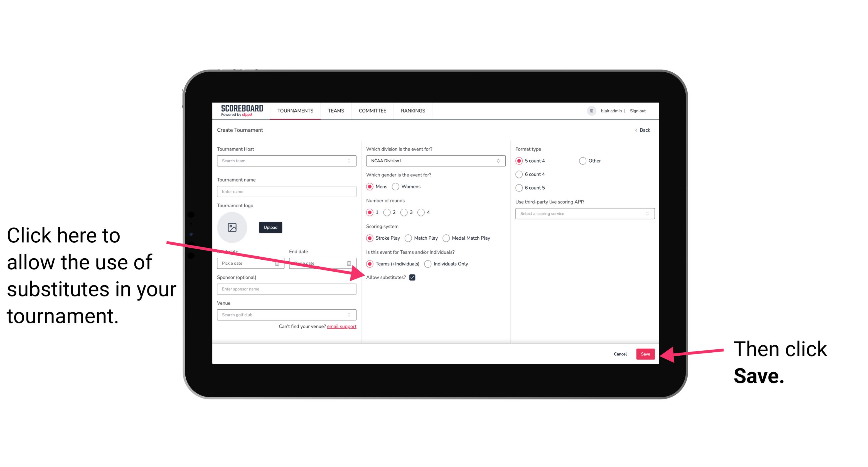The height and width of the screenshot is (467, 868).
Task: Click the Save button
Action: [x=646, y=353]
